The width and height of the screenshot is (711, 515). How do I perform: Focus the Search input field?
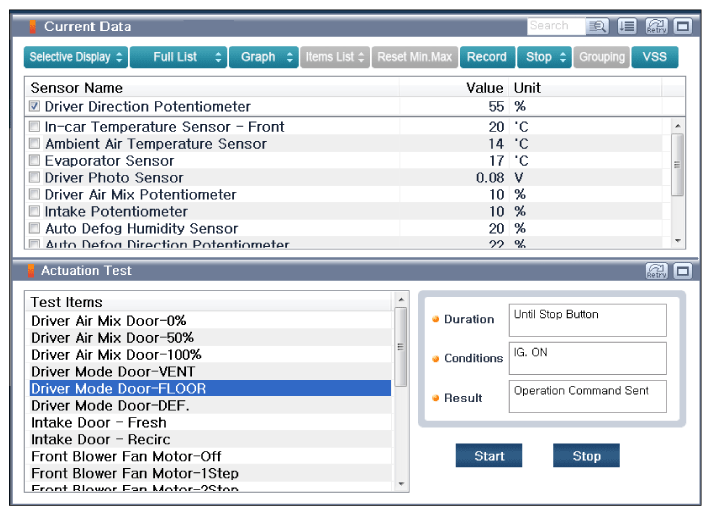click(x=556, y=26)
